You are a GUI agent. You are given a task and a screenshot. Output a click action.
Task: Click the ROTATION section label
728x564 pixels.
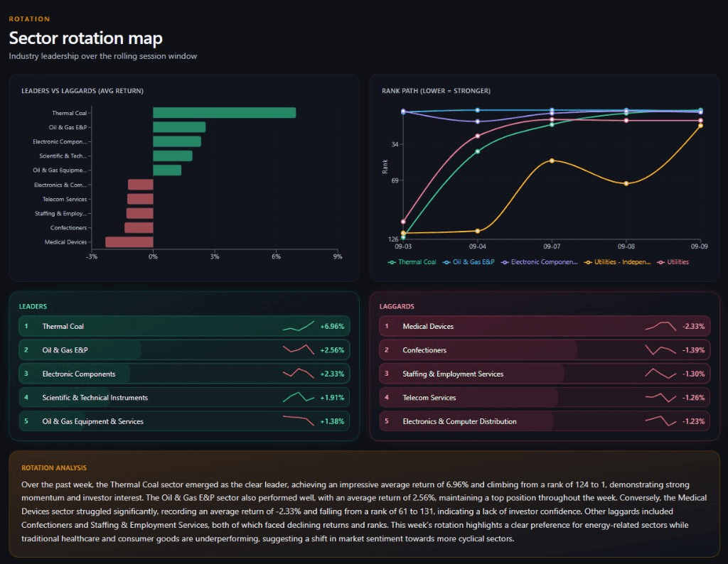(29, 19)
